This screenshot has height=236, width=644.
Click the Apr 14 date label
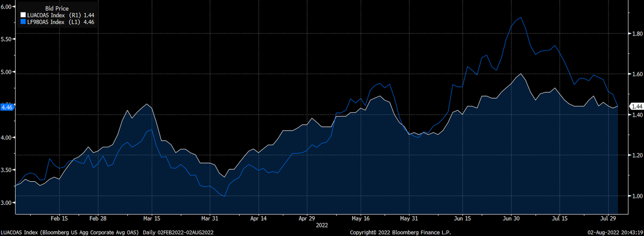click(259, 219)
